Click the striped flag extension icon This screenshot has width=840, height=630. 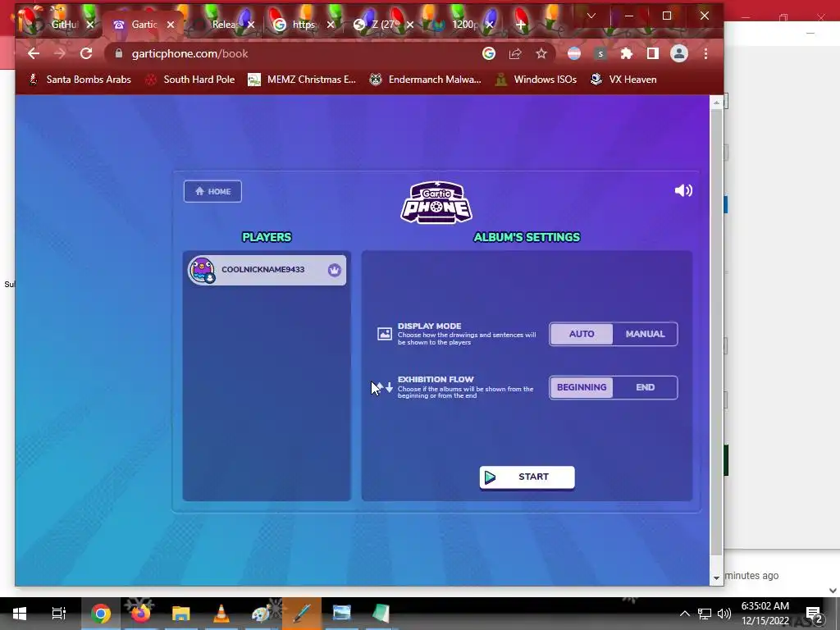click(x=573, y=53)
